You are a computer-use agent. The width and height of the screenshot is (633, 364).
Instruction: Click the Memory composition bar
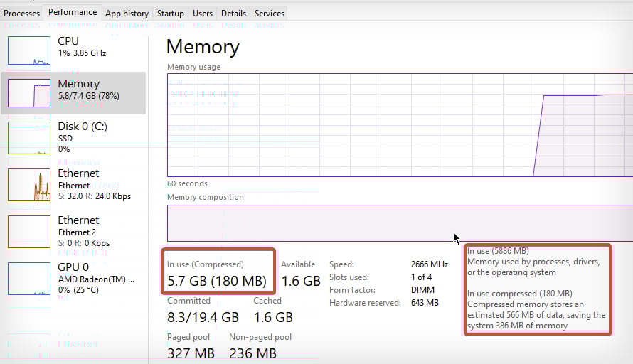[400, 223]
